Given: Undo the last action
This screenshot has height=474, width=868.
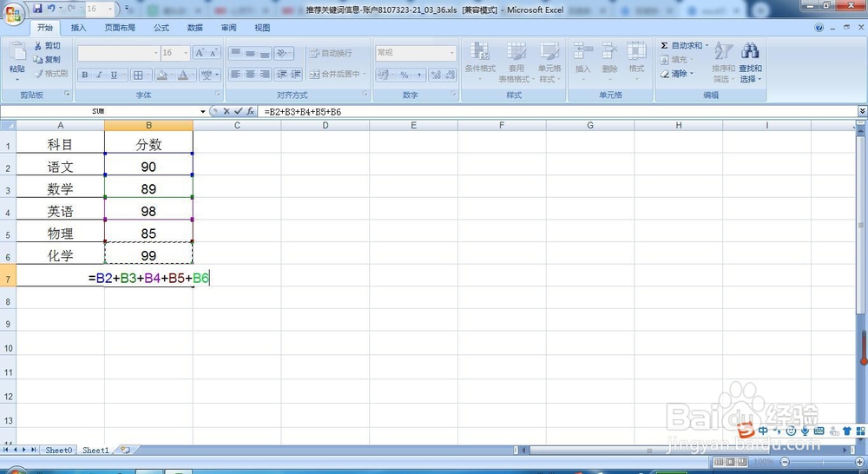Looking at the screenshot, I should (51, 9).
